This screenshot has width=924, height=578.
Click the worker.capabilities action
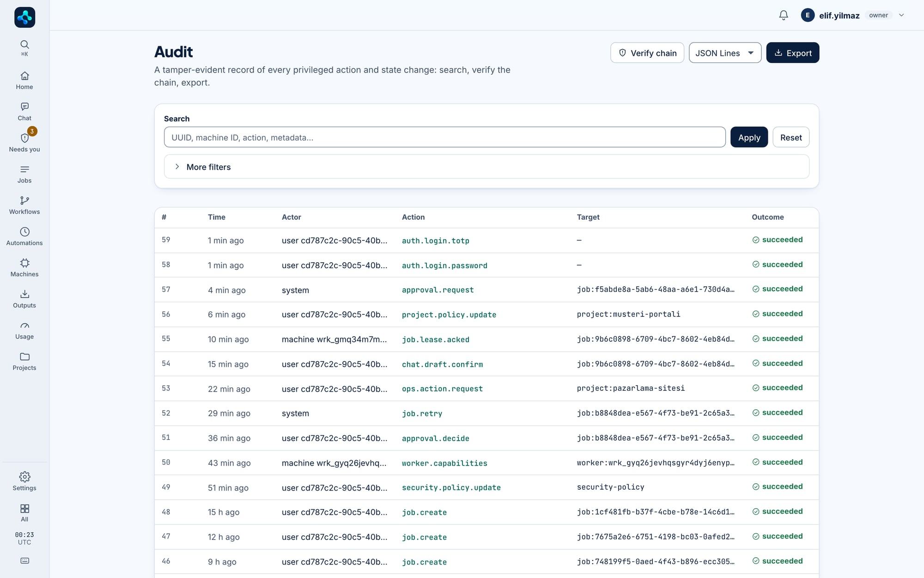pyautogui.click(x=444, y=463)
